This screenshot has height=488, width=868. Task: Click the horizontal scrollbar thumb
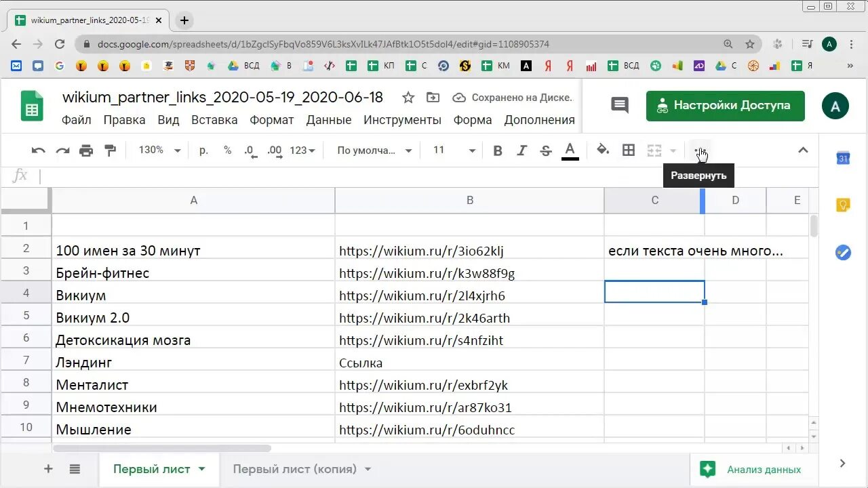point(161,448)
